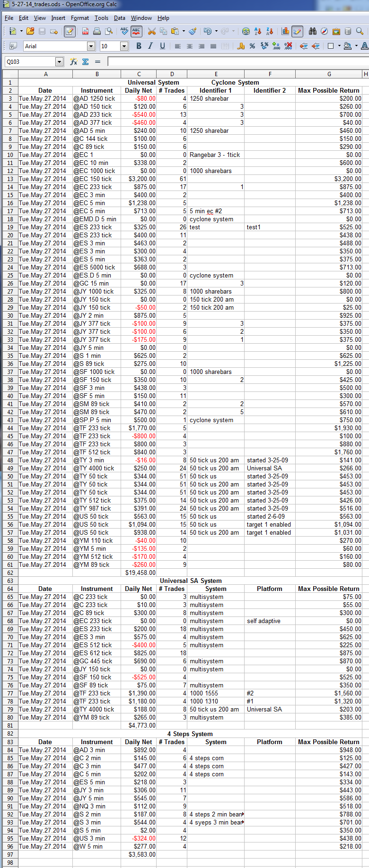Open Data Sources
369x868 pixels.
(x=348, y=31)
